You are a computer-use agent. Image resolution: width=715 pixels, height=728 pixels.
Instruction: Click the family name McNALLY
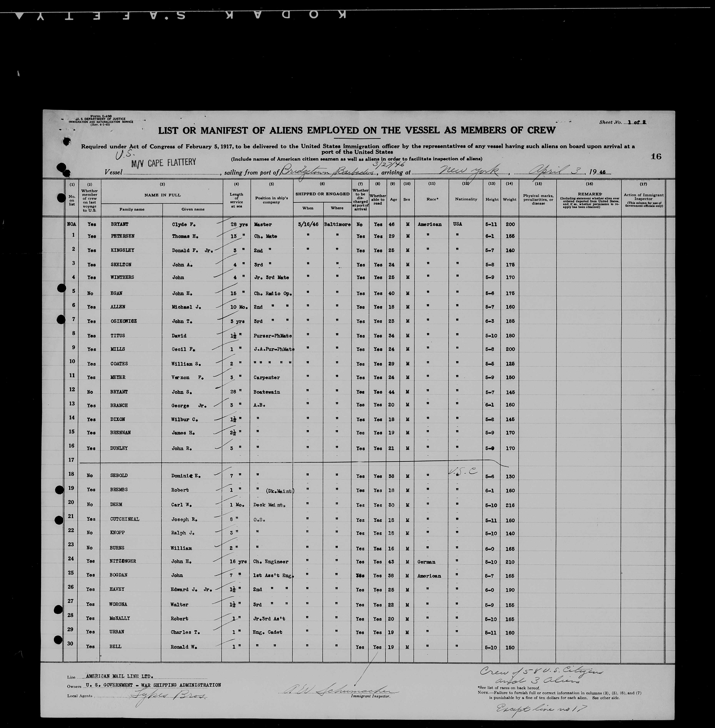[120, 618]
